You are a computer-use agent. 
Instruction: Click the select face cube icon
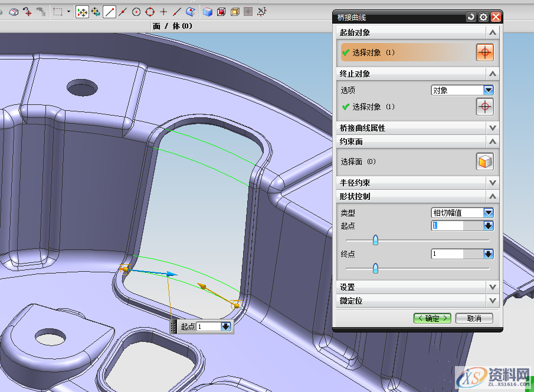[484, 162]
